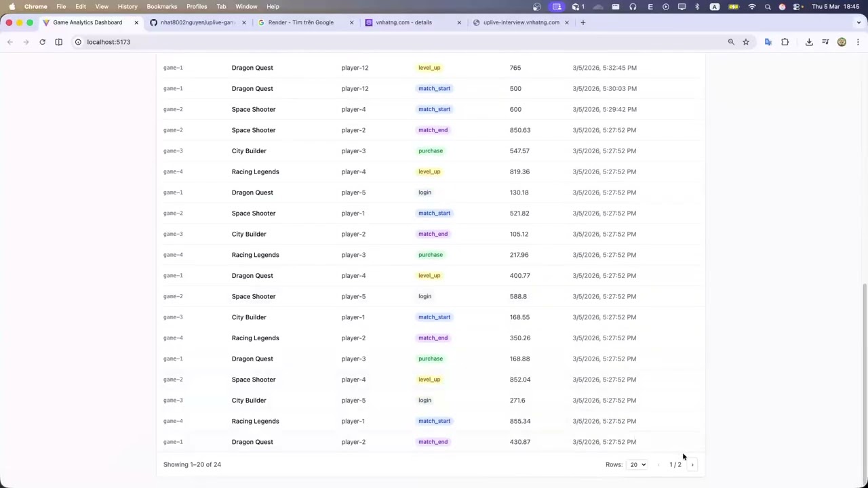Open the Chrome side panel icon
Screen dimensions: 868x488
pyautogui.click(x=58, y=42)
